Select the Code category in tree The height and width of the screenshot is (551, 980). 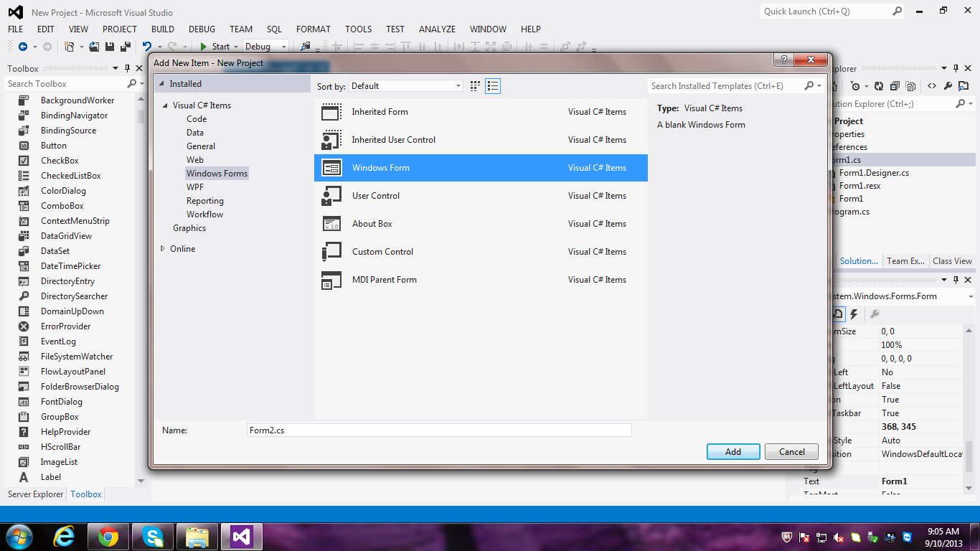pyautogui.click(x=197, y=119)
